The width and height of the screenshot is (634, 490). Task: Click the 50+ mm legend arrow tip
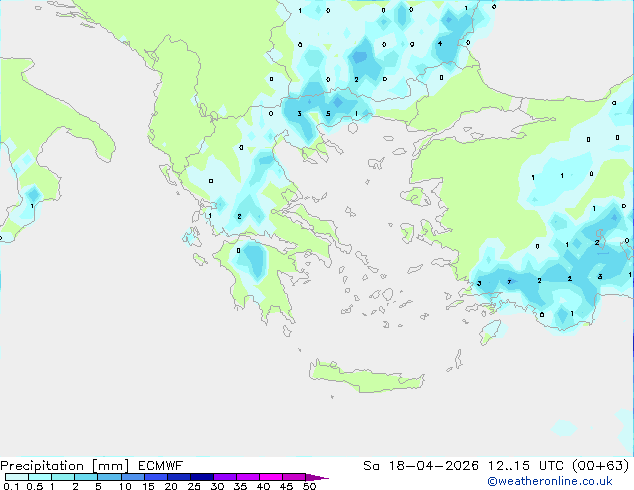(317, 477)
